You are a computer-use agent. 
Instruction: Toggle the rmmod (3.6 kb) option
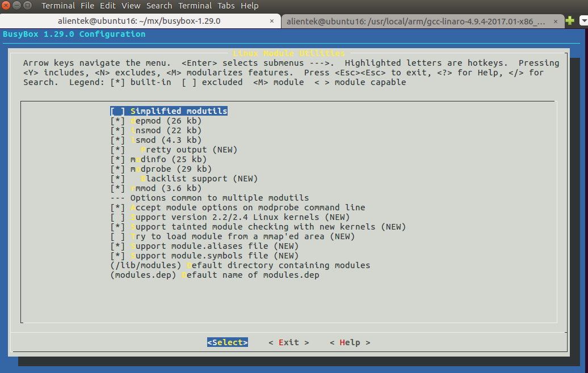156,188
